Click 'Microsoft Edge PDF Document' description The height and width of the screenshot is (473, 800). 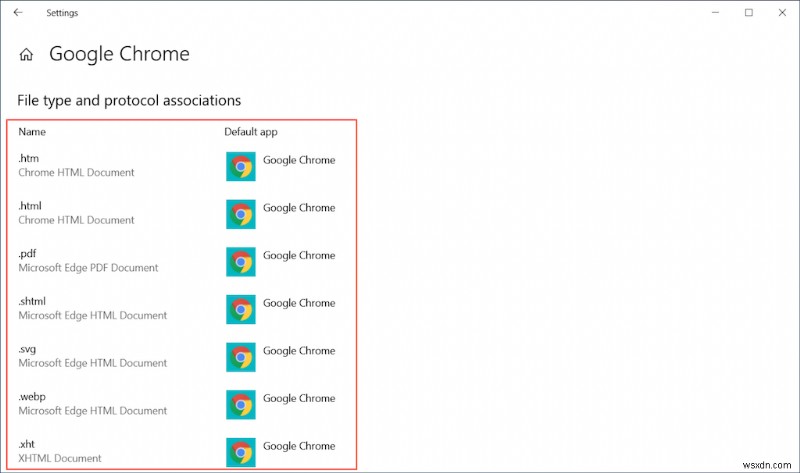88,268
